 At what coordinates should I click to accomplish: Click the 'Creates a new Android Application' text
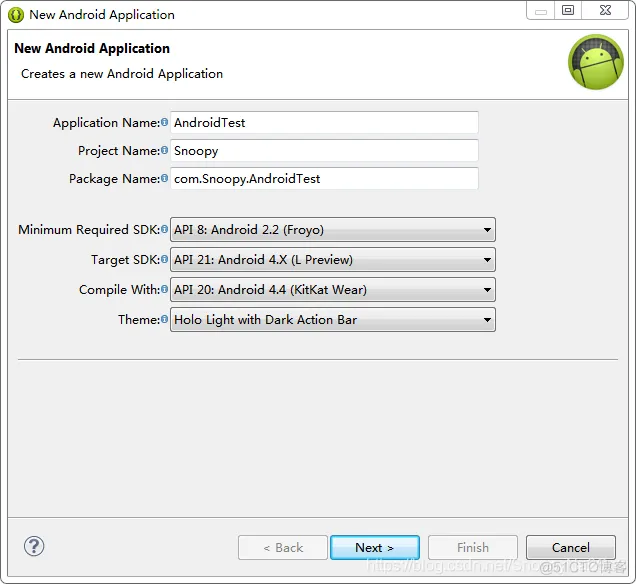pyautogui.click(x=122, y=74)
